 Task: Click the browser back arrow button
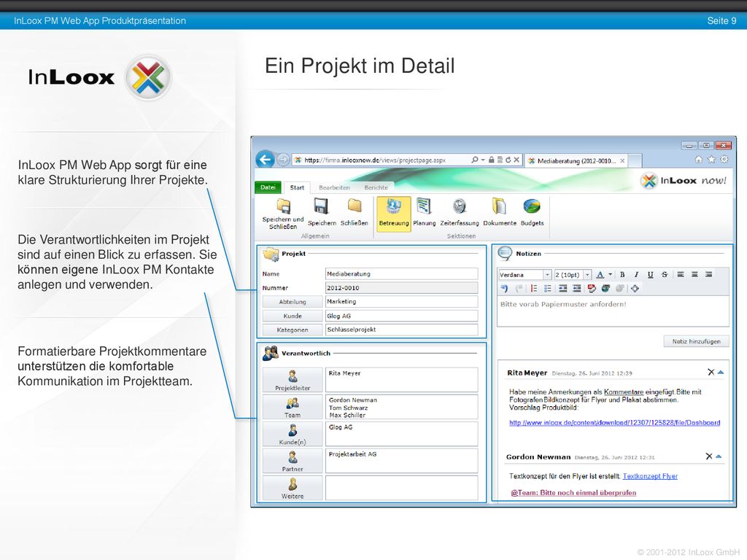[266, 160]
